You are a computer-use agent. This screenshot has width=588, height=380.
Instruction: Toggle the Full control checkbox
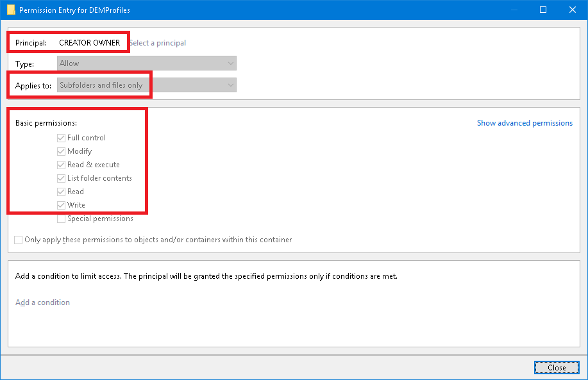pos(62,138)
